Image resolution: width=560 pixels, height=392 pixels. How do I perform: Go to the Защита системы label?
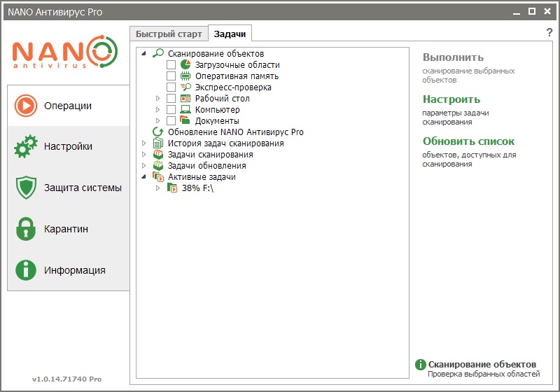[x=83, y=188]
